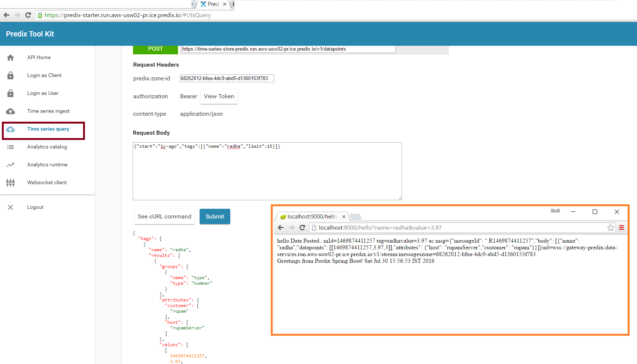Open the localhost browser hamburger menu
This screenshot has width=637, height=364.
(x=621, y=227)
